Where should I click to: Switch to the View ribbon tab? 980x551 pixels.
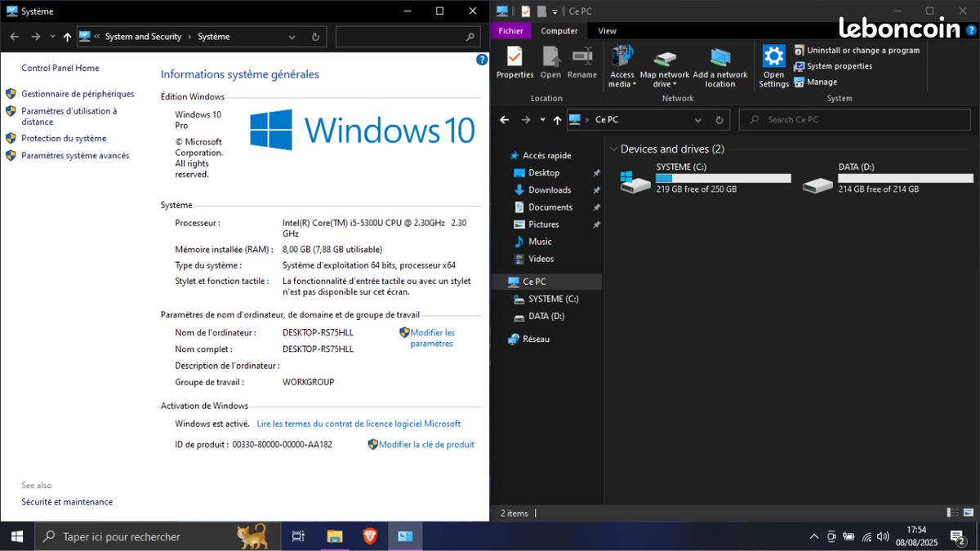pos(608,31)
